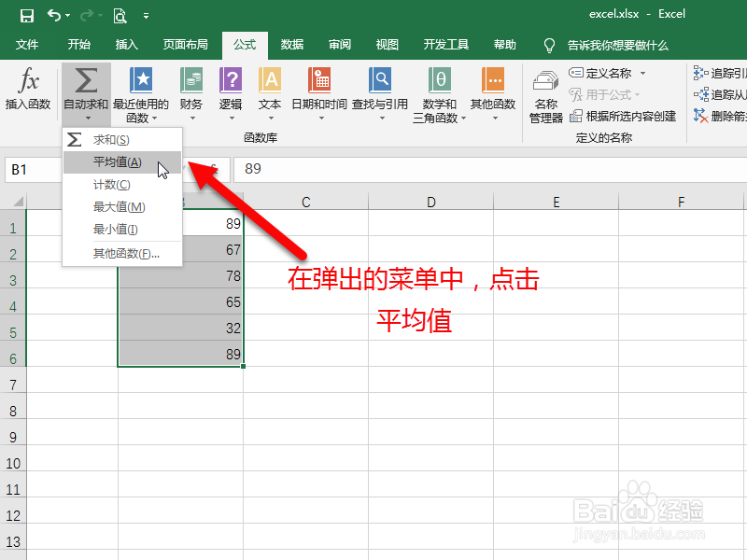The height and width of the screenshot is (560, 747).
Task: Open the 数学和三角函数 icon
Action: coord(440,80)
